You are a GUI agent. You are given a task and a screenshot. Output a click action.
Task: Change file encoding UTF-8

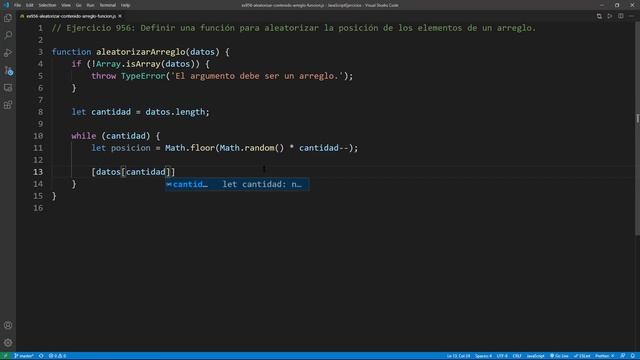click(x=502, y=356)
